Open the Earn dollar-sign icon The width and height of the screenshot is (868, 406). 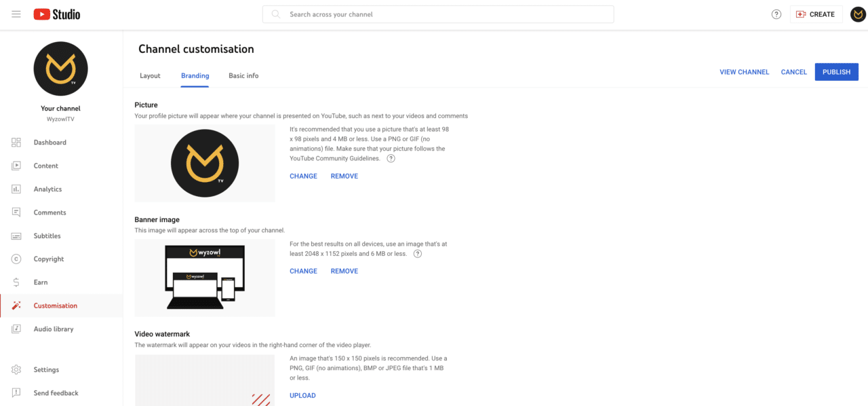click(16, 282)
